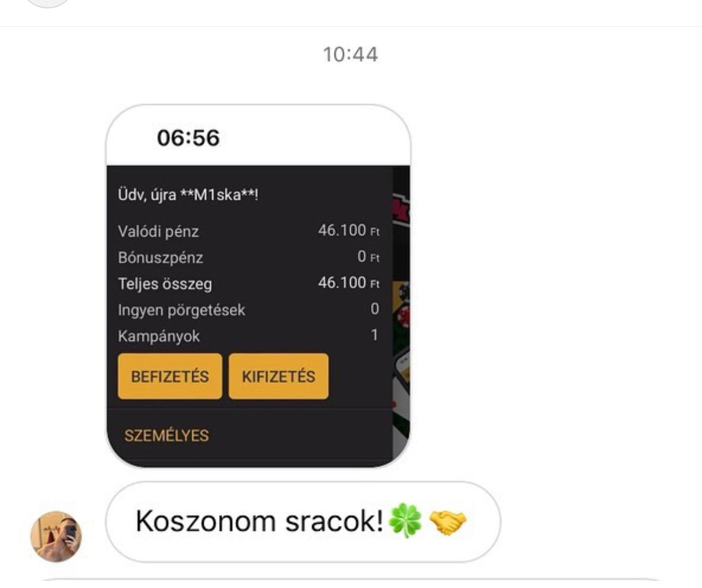Click the Bónuszpénz 0 Ft value

(x=368, y=257)
